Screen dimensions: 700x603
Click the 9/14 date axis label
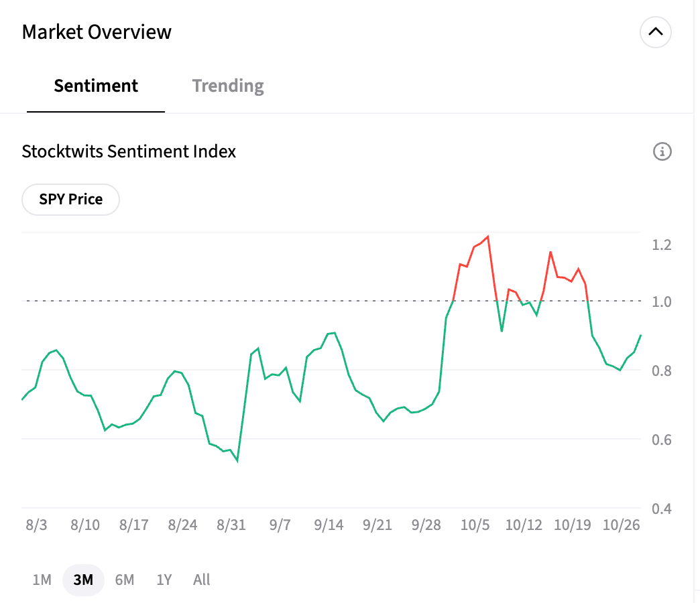[x=329, y=525]
